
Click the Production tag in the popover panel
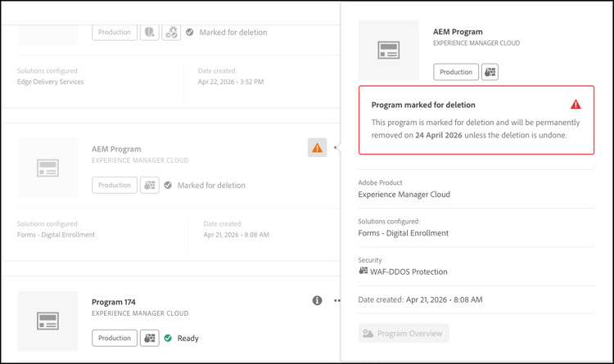(x=456, y=72)
